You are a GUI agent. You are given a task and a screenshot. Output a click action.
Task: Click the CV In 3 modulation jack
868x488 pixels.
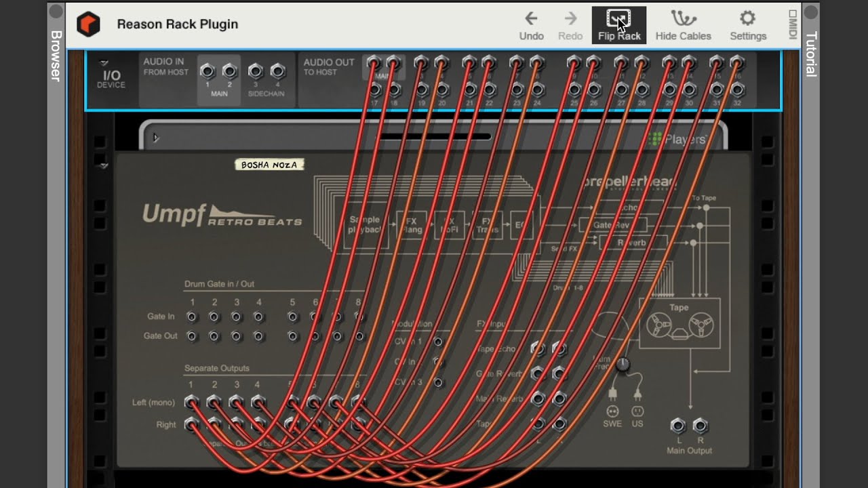(x=438, y=383)
